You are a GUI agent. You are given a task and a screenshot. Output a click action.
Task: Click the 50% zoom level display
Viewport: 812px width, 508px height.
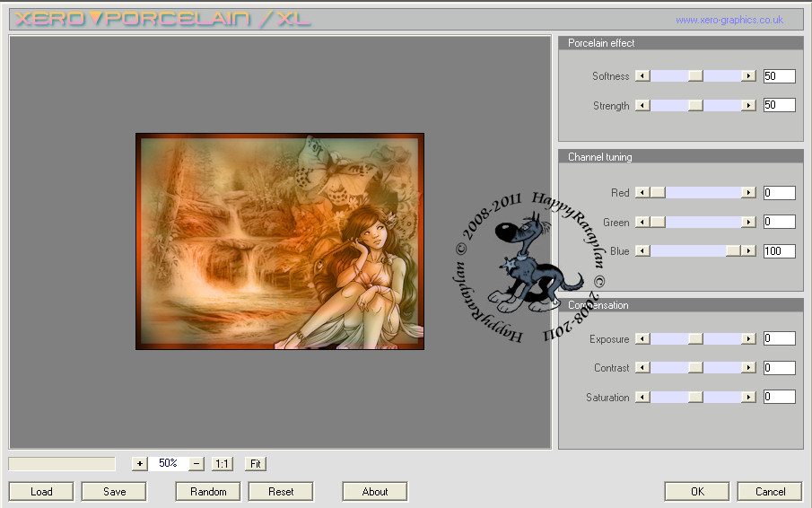[x=169, y=463]
